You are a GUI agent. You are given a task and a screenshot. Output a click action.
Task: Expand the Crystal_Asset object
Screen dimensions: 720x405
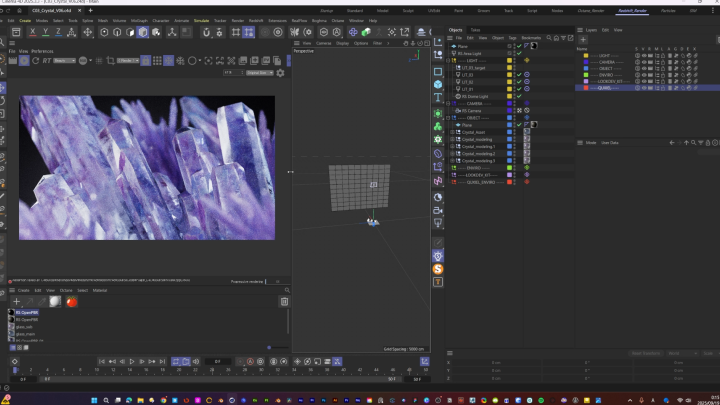452,132
